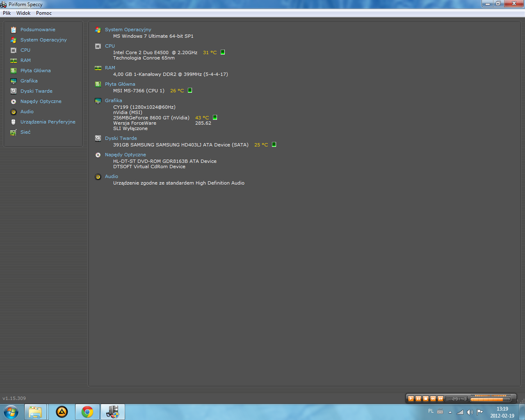Screen dimensions: 525x420
Task: Open the Widok menu
Action: coord(23,13)
